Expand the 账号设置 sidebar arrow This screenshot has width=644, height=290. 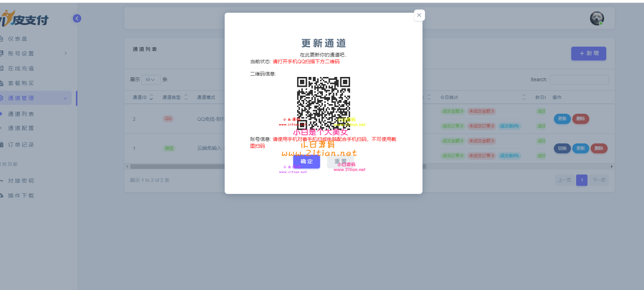coord(65,53)
